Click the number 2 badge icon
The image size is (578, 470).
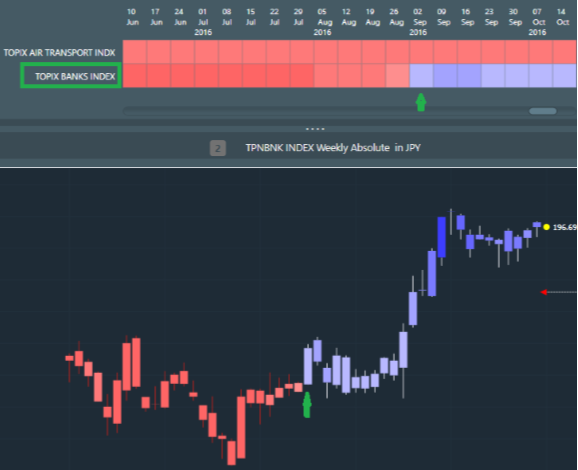(217, 148)
